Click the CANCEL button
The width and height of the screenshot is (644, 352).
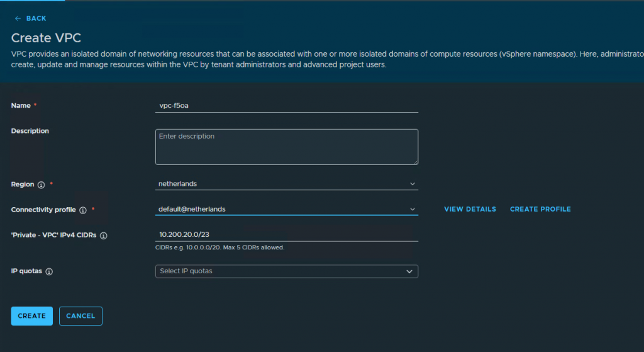[80, 316]
